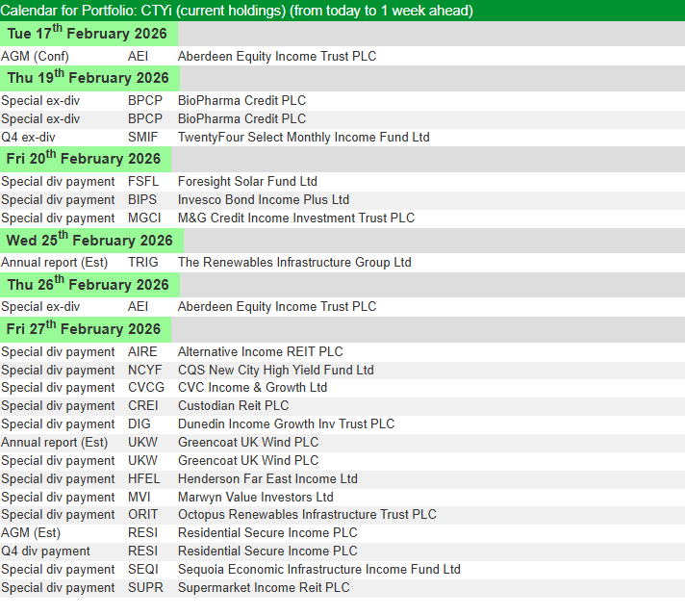Open CVC Income & Growth Ltd
Screen dimensions: 685x616
click(x=252, y=388)
